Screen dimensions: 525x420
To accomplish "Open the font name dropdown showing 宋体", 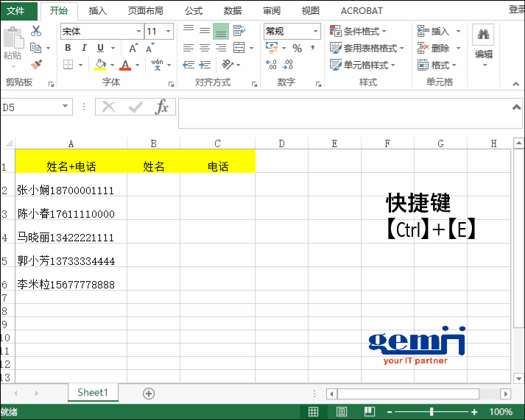I will click(x=138, y=32).
